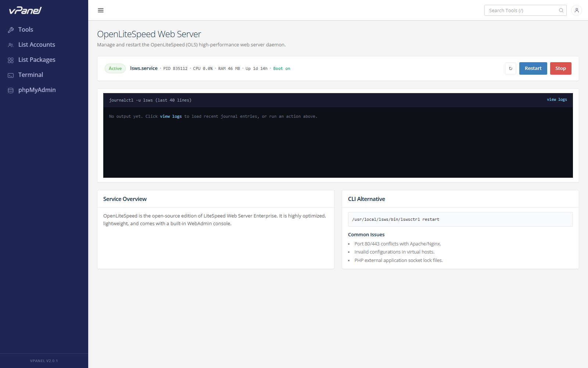Click the 'Common Issues' heading
This screenshot has height=368, width=588.
pos(366,234)
